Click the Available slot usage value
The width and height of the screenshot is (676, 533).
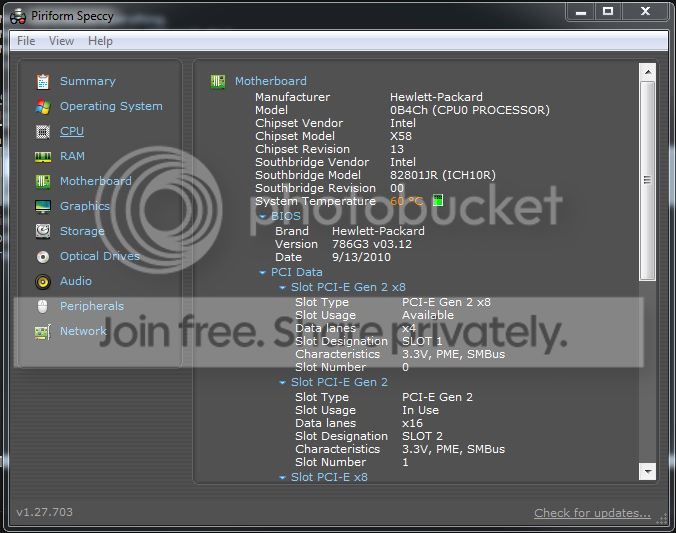point(428,316)
